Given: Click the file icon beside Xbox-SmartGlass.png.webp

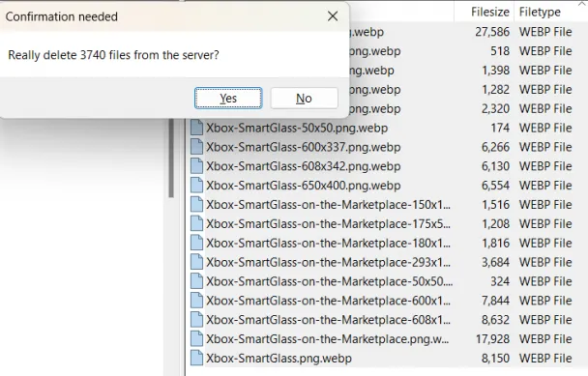Looking at the screenshot, I should pos(196,358).
